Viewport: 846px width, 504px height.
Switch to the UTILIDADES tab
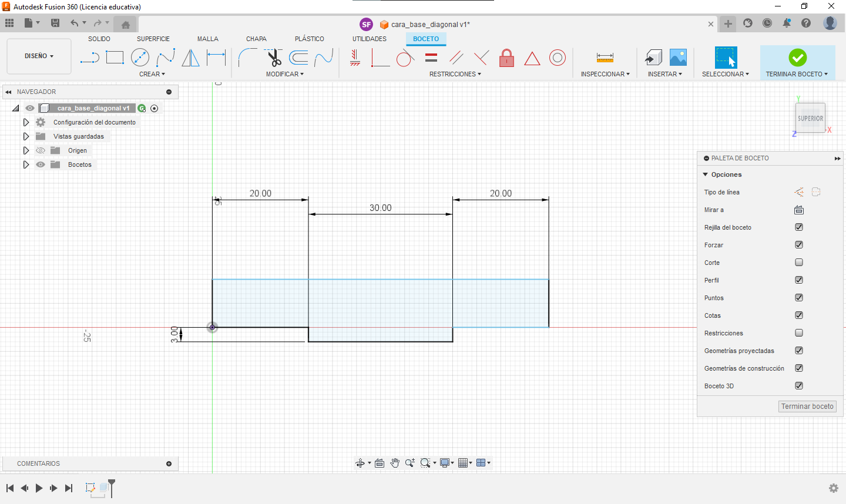pyautogui.click(x=370, y=39)
